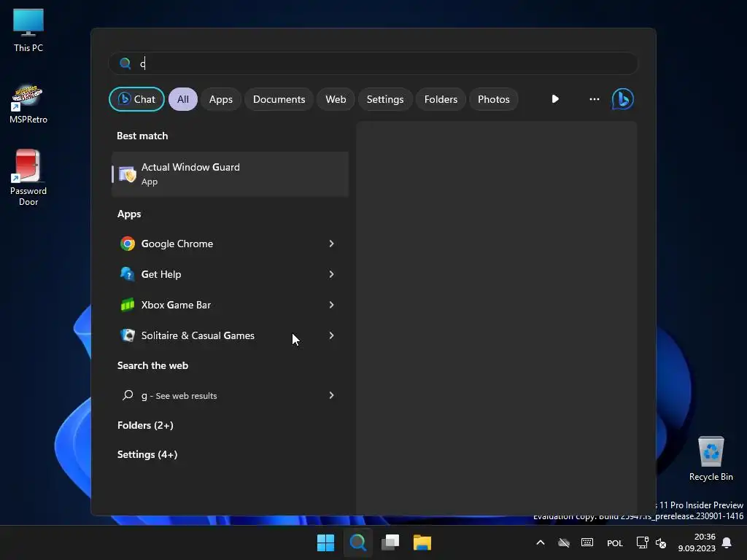Viewport: 747px width, 560px height.
Task: Select MSPRetro desktop shortcut
Action: [28, 105]
